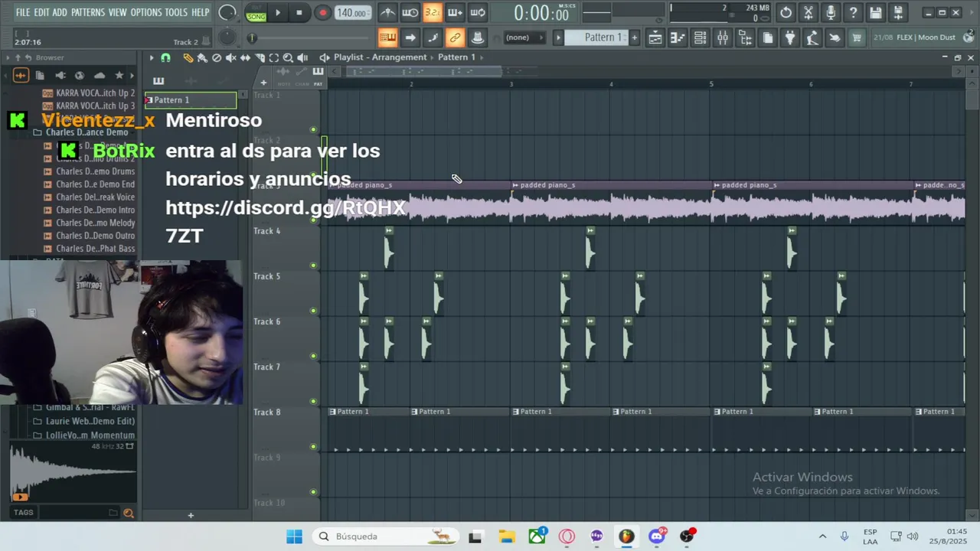The image size is (980, 551).
Task: Start playback with the play button
Action: [277, 12]
